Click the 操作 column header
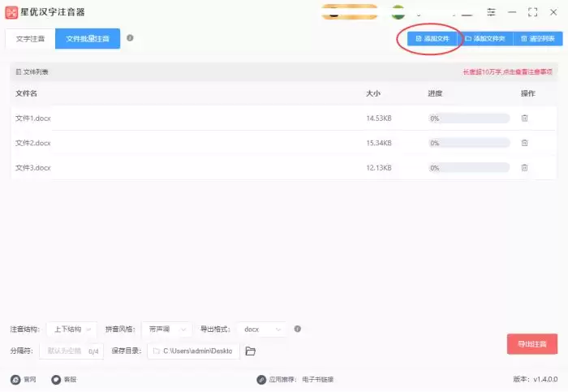 (528, 93)
